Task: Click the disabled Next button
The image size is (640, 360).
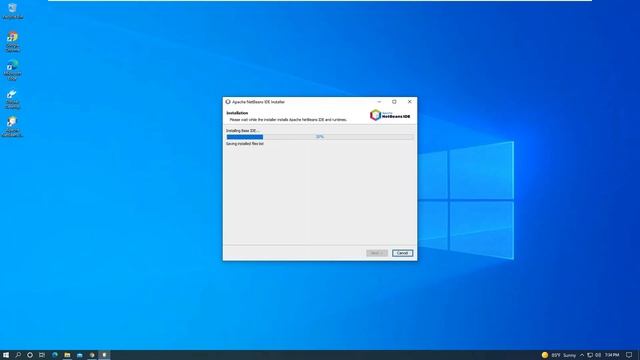Action: coord(377,253)
